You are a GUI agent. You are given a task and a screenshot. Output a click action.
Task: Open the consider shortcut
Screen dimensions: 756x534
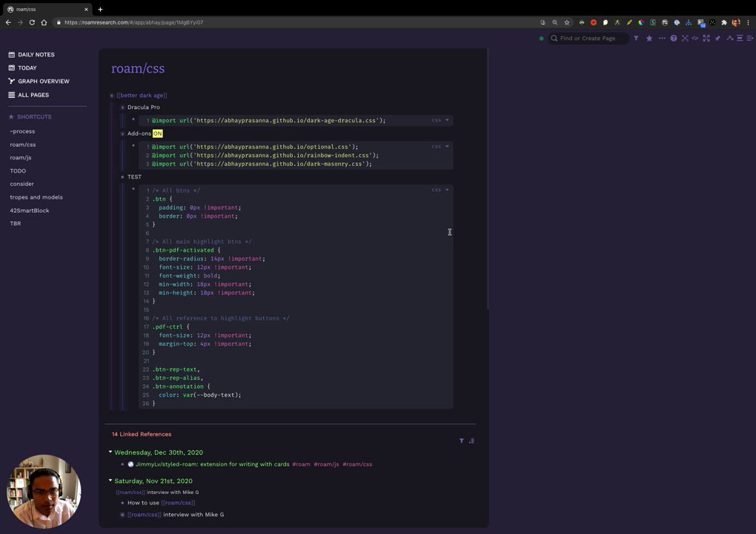click(21, 184)
